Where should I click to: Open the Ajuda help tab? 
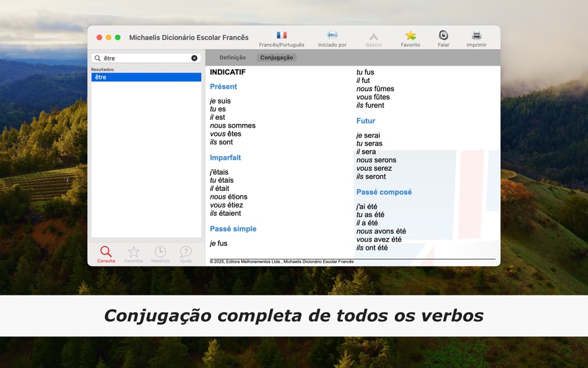tap(186, 254)
